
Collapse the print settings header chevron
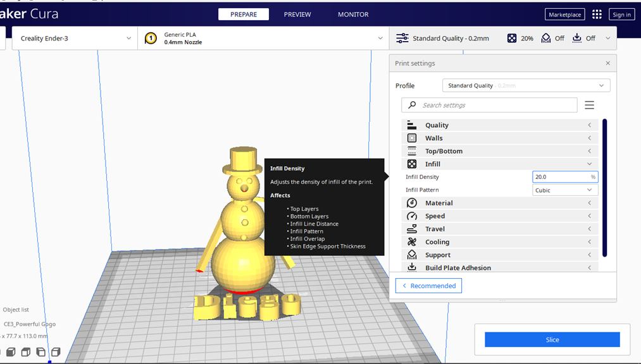(608, 38)
